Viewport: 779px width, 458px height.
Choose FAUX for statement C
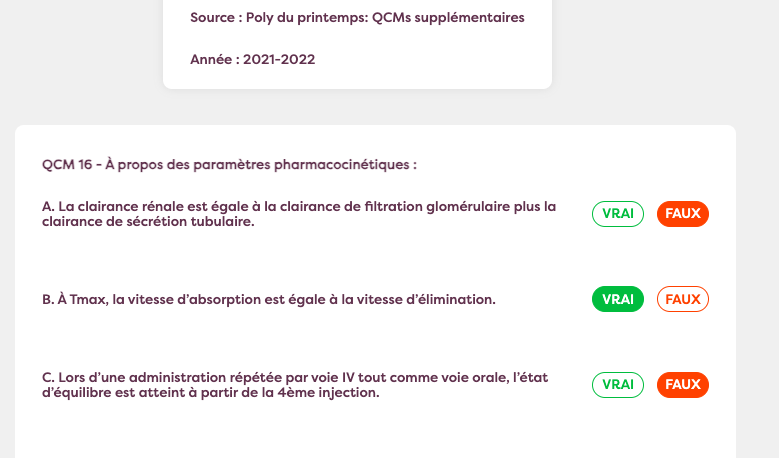683,385
